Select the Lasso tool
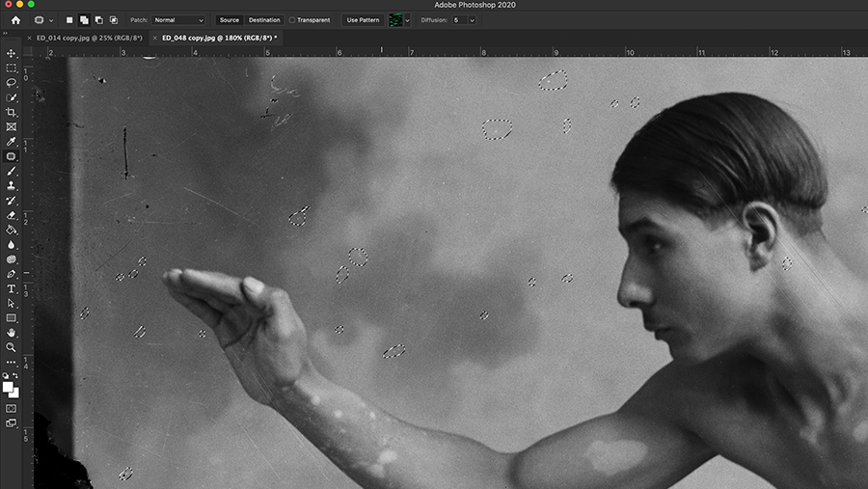Image resolution: width=868 pixels, height=489 pixels. click(11, 83)
